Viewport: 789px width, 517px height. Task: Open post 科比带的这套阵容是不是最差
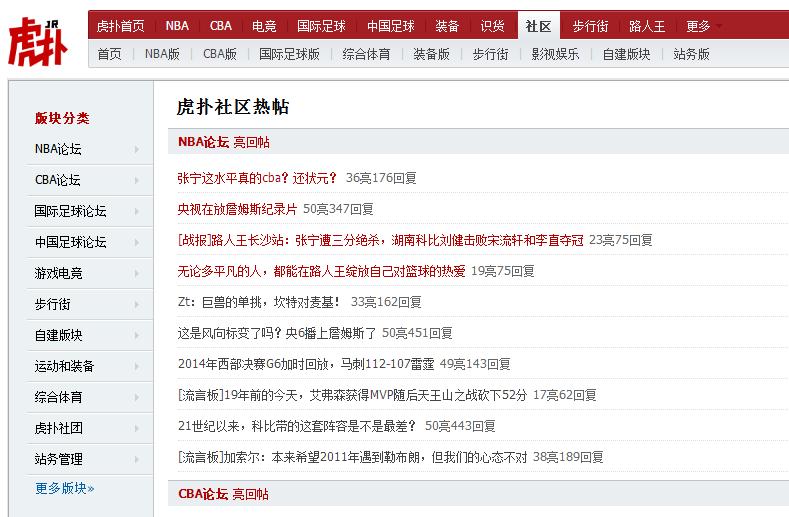tap(297, 426)
